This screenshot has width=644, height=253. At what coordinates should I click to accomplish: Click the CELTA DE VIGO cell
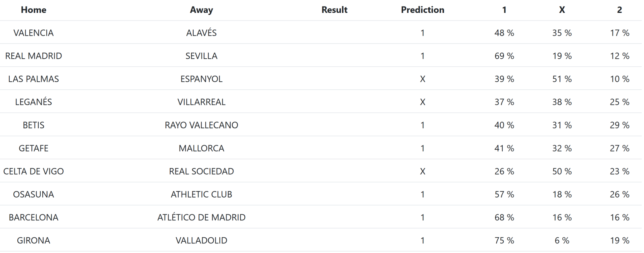pos(33,171)
